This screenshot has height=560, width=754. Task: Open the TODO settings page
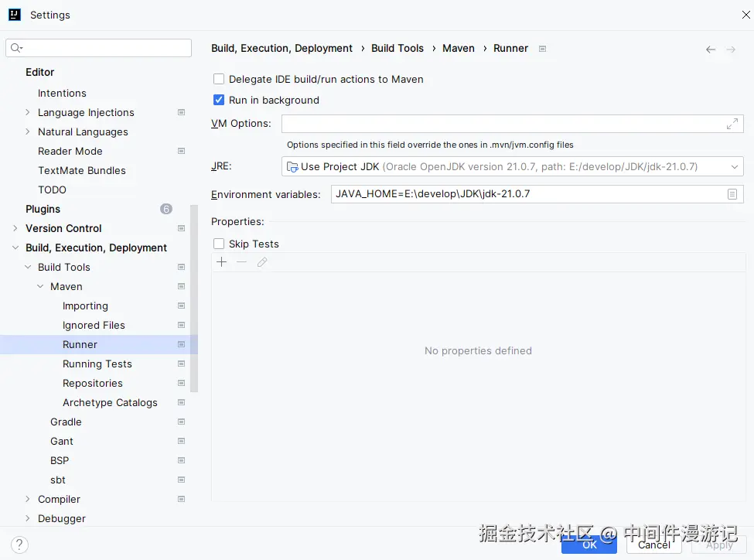pos(52,190)
